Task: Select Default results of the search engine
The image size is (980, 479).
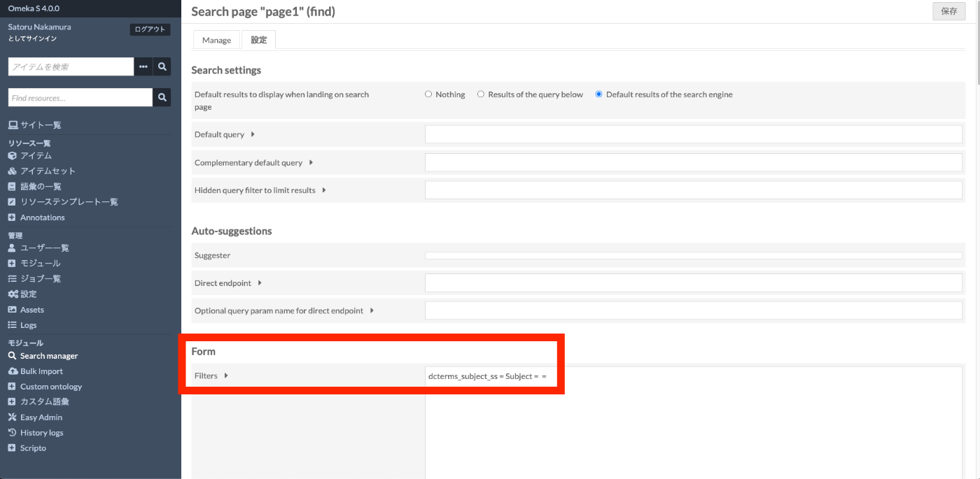Action: point(598,94)
